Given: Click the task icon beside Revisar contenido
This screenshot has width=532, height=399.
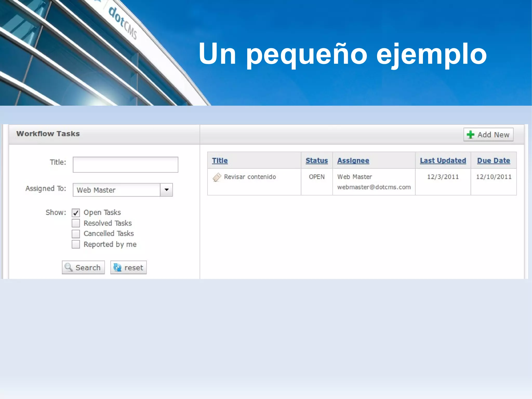Looking at the screenshot, I should [217, 177].
